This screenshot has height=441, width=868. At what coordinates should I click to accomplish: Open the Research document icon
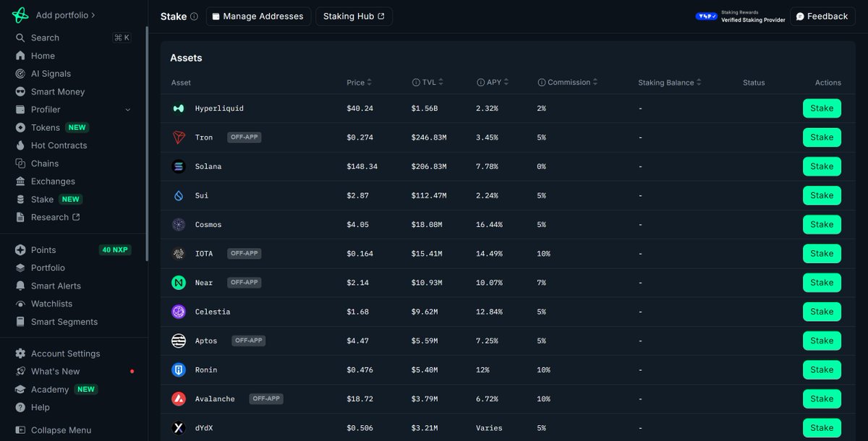[x=20, y=217]
